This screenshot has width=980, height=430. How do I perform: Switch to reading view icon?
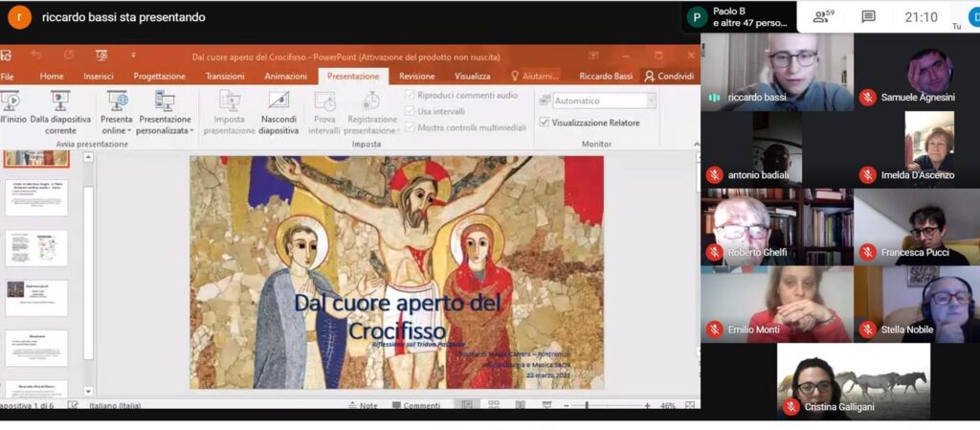pos(520,405)
